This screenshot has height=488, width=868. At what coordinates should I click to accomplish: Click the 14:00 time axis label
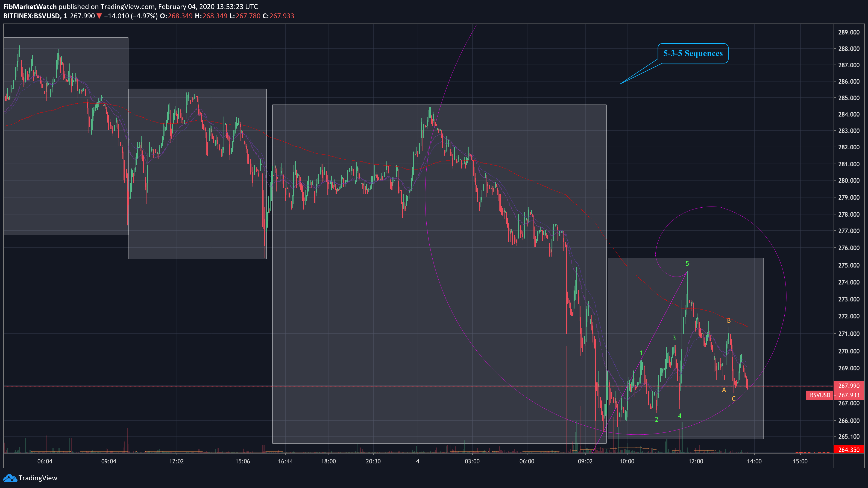(x=754, y=461)
